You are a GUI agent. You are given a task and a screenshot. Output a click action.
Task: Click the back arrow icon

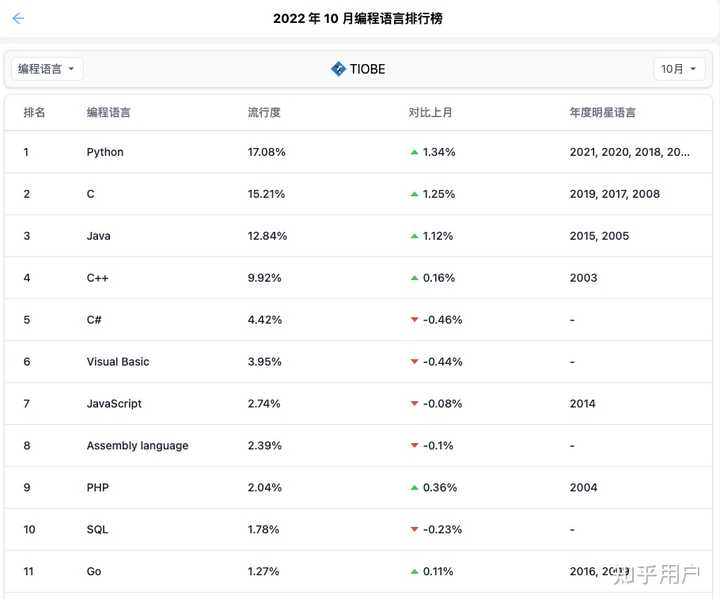[x=18, y=18]
